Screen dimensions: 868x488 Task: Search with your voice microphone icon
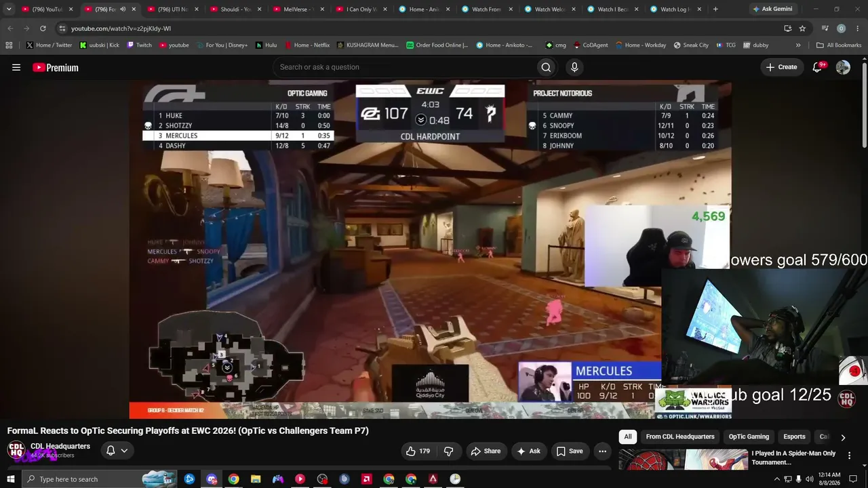click(574, 67)
